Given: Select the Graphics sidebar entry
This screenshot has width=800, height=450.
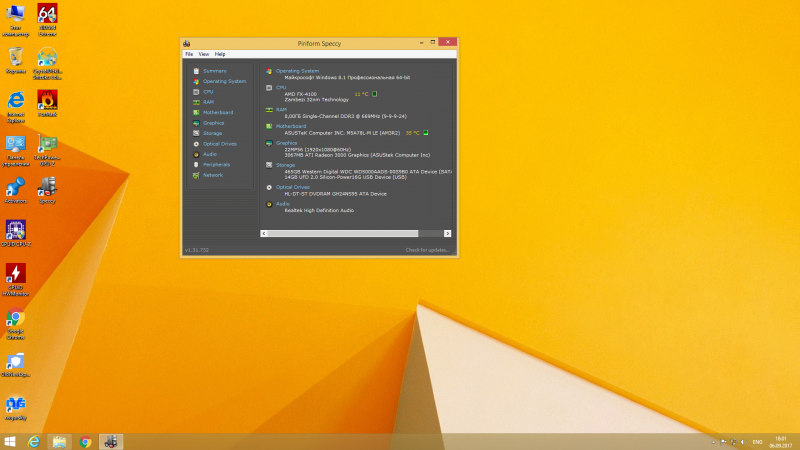Looking at the screenshot, I should tap(213, 123).
